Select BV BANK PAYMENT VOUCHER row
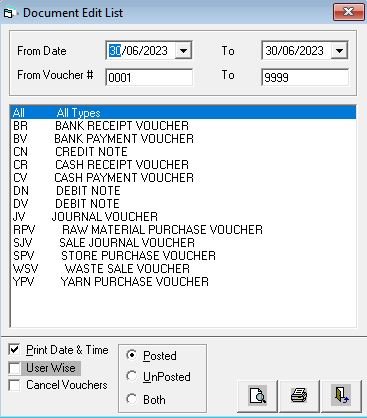 tap(183, 139)
